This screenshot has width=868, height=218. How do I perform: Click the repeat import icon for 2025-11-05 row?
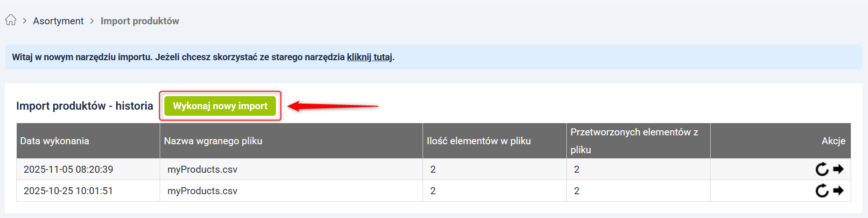click(822, 169)
